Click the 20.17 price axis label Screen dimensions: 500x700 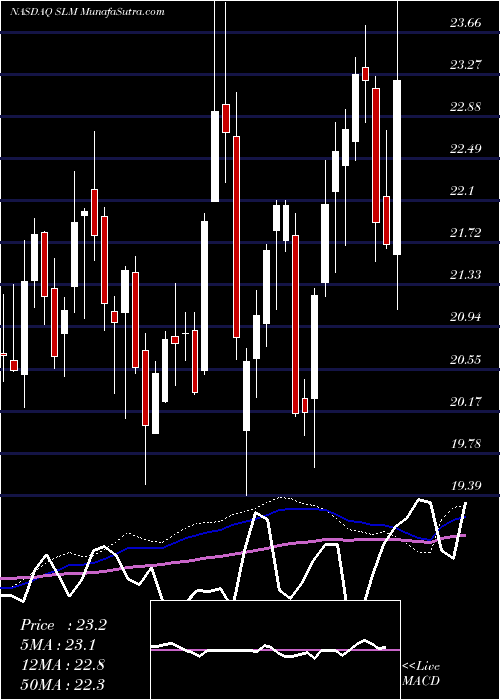(465, 401)
